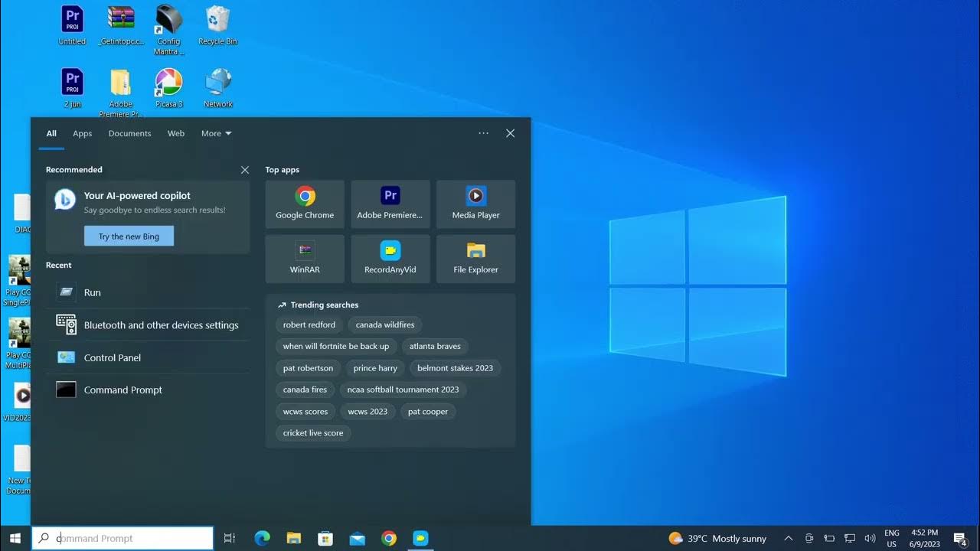Click the Your AI-powered copilot heading
Screen dimensions: 980x551
tap(137, 196)
